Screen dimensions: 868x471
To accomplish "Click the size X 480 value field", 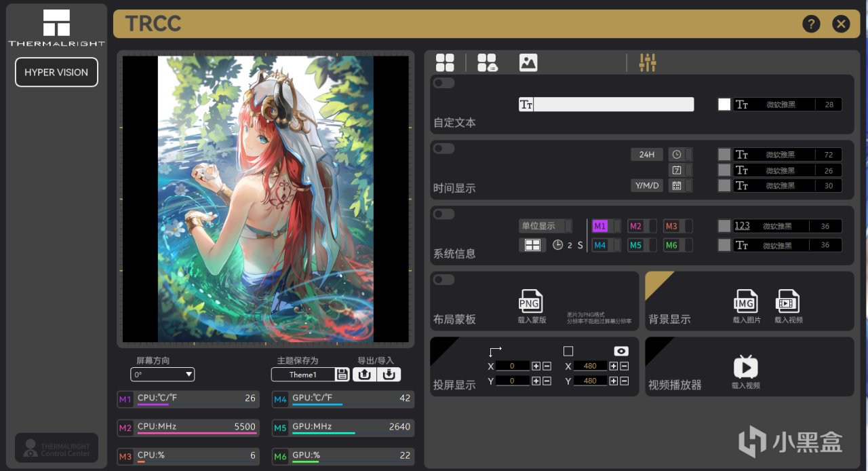I will coord(591,366).
